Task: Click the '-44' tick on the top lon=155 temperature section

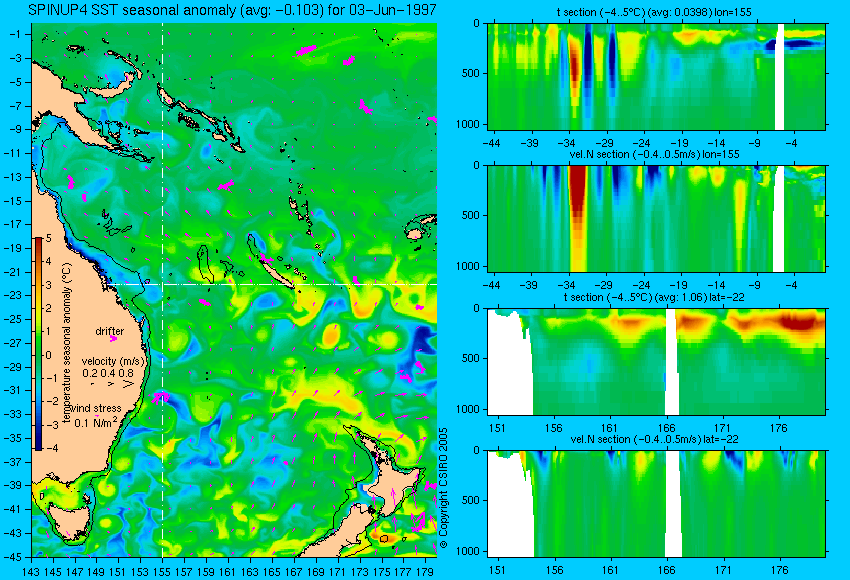Action: 492,143
